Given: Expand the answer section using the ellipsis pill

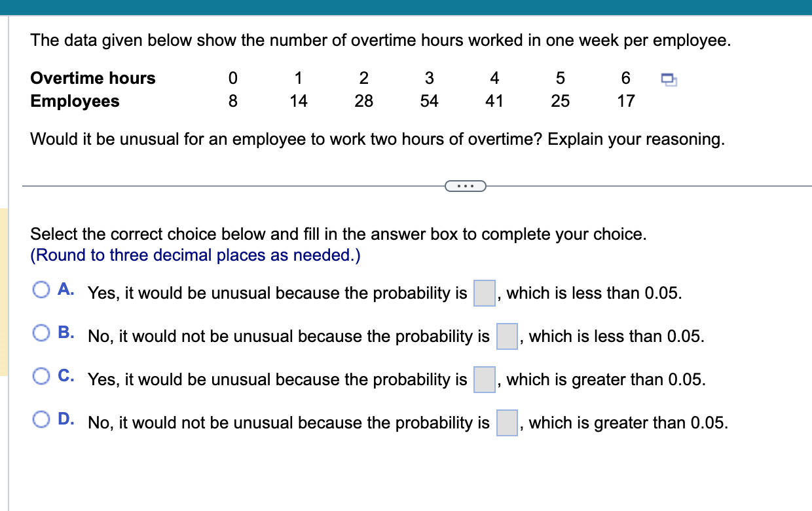Looking at the screenshot, I should point(466,186).
